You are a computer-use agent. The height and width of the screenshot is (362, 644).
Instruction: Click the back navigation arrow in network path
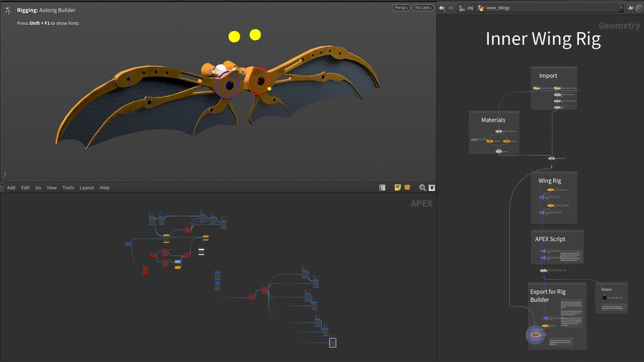click(x=441, y=9)
